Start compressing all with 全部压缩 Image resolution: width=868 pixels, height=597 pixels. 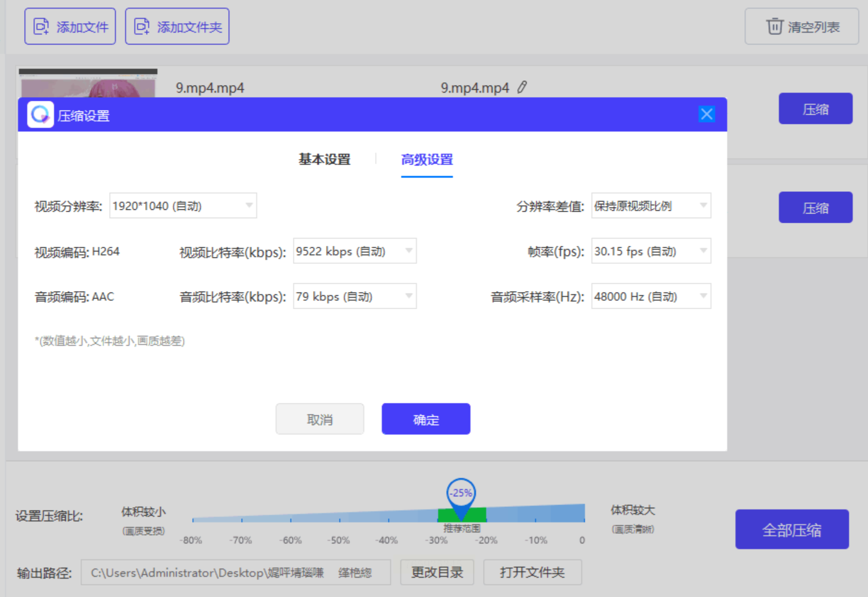(791, 530)
